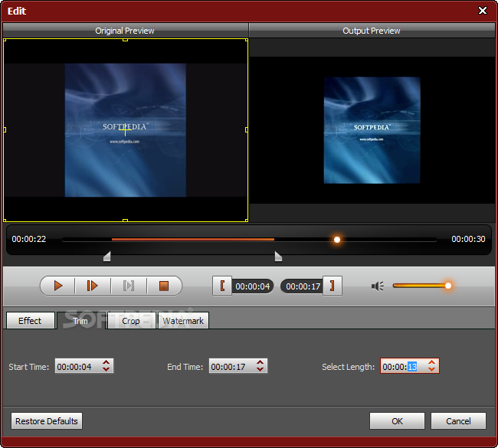Image resolution: width=498 pixels, height=448 pixels.
Task: Confirm edits with OK button
Action: point(397,421)
